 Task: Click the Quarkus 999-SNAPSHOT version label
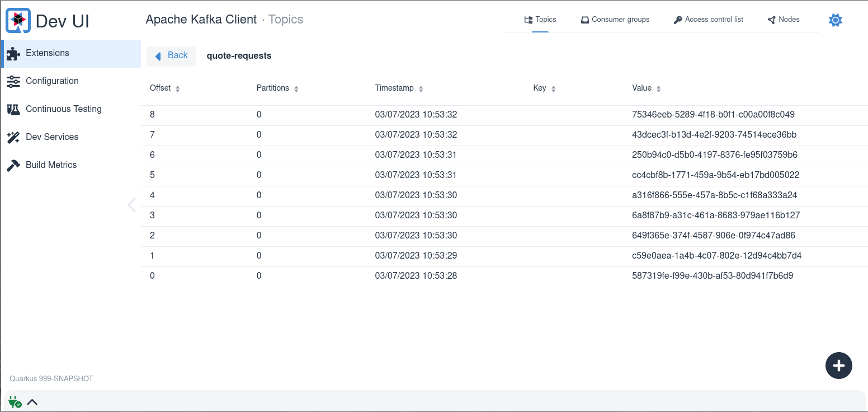[x=51, y=379]
